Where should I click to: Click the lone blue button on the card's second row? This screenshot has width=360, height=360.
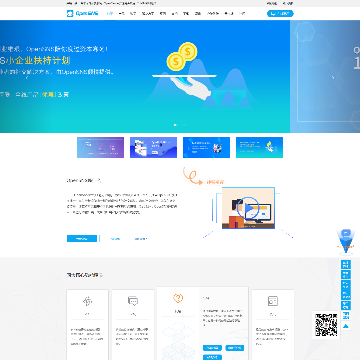coord(212,357)
